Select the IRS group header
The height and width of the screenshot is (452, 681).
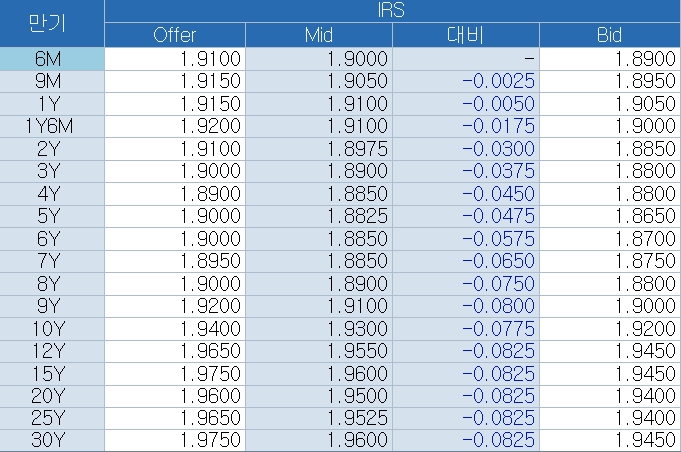pyautogui.click(x=391, y=11)
